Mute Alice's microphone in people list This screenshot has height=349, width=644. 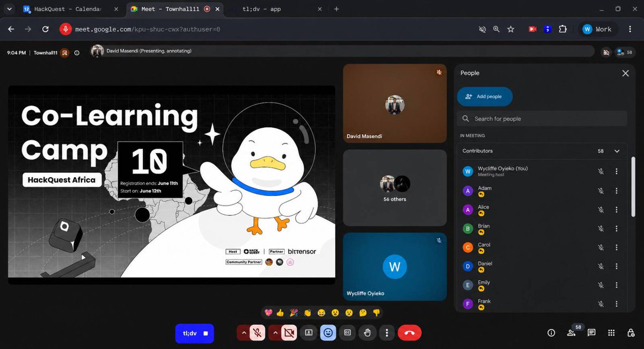coord(601,209)
